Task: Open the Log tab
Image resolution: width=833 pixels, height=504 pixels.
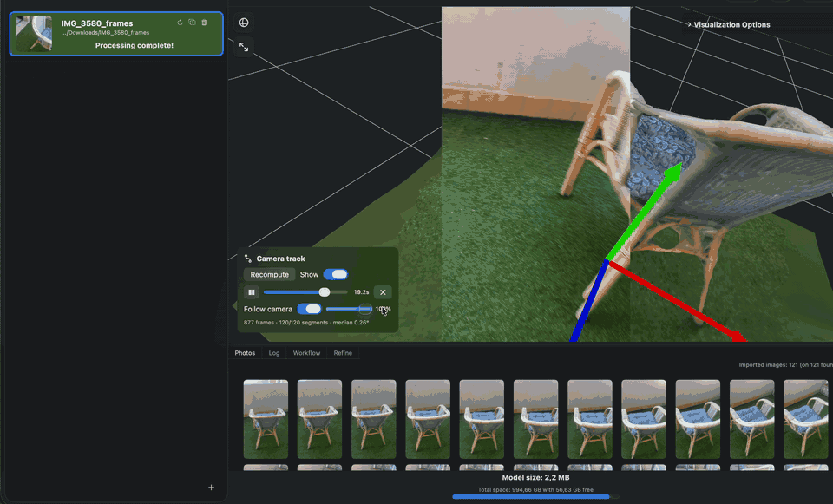Action: pos(274,353)
